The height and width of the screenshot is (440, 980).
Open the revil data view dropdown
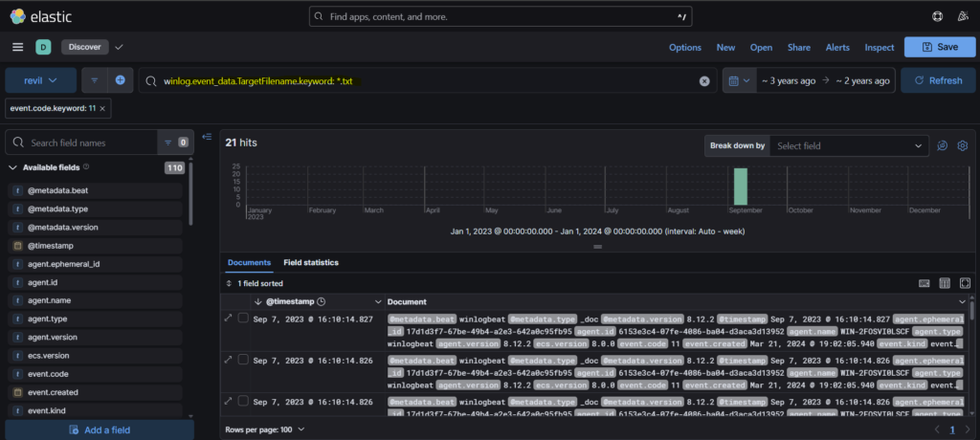point(40,80)
